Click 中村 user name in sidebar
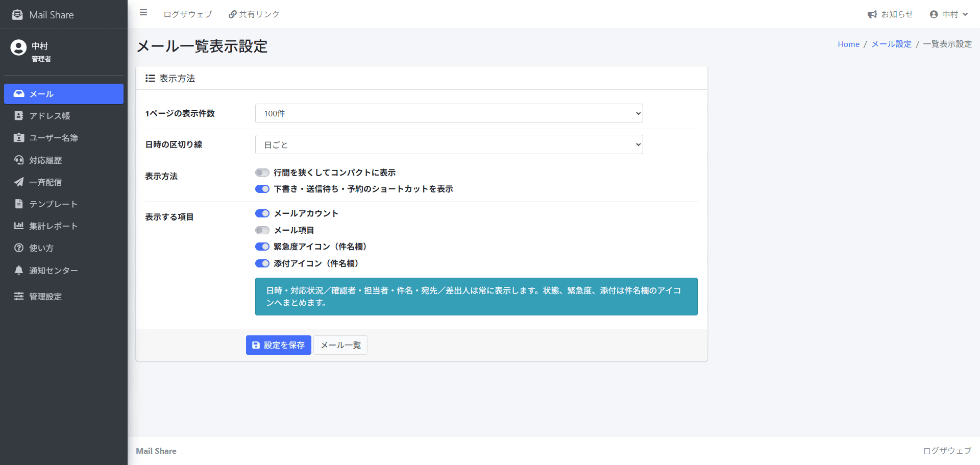The height and width of the screenshot is (465, 980). tap(40, 46)
